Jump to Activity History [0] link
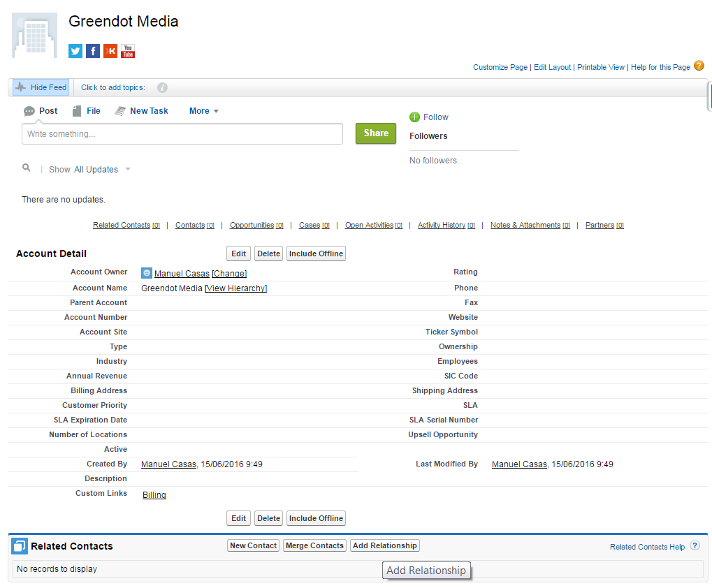712x588 pixels. [x=446, y=225]
